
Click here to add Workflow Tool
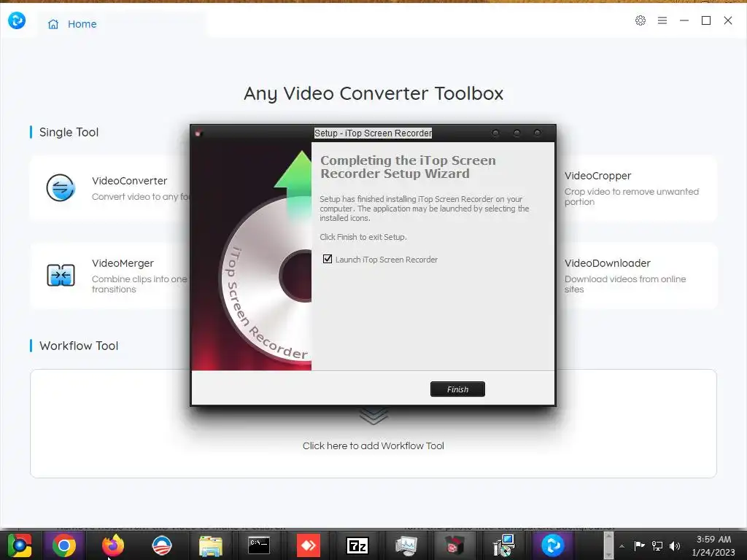pyautogui.click(x=373, y=446)
